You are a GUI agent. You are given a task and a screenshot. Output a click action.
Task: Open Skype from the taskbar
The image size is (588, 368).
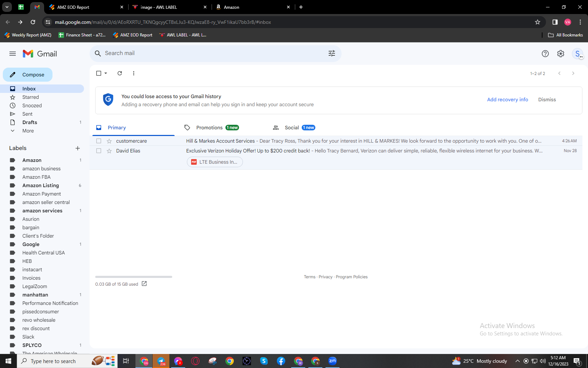point(264,361)
